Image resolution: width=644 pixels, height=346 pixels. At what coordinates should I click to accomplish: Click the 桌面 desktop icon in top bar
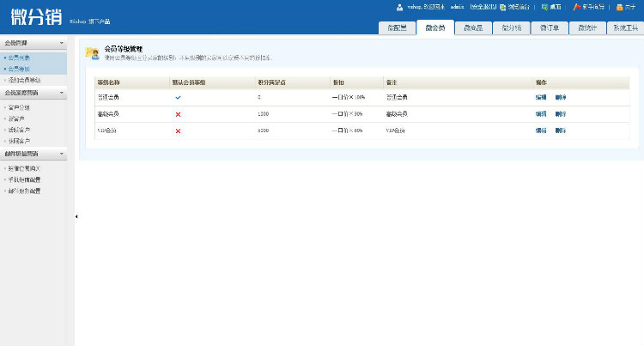pyautogui.click(x=544, y=7)
